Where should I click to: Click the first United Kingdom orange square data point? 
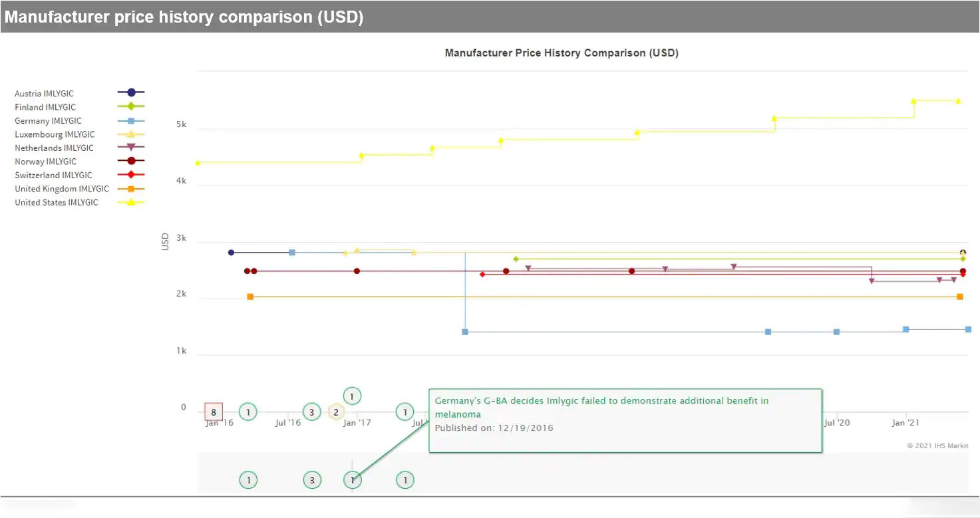250,297
